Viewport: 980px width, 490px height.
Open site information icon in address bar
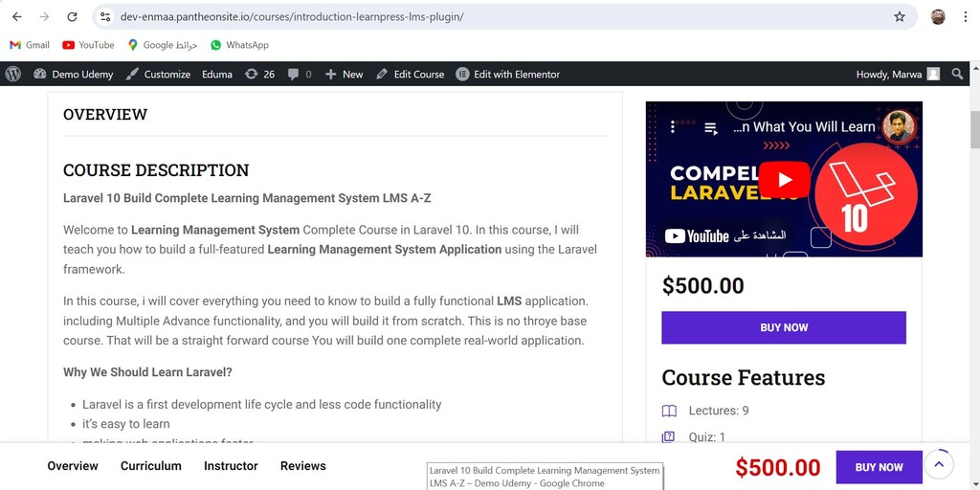pos(105,17)
